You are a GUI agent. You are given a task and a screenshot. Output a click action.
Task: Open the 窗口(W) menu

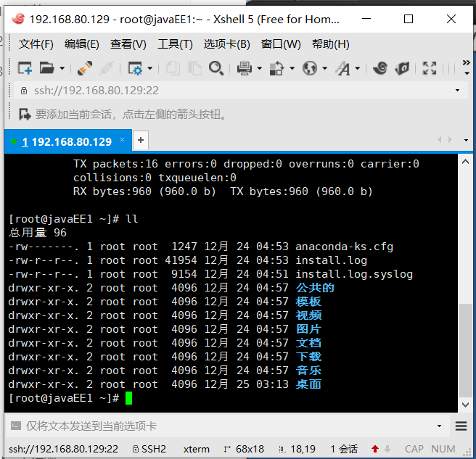point(281,44)
